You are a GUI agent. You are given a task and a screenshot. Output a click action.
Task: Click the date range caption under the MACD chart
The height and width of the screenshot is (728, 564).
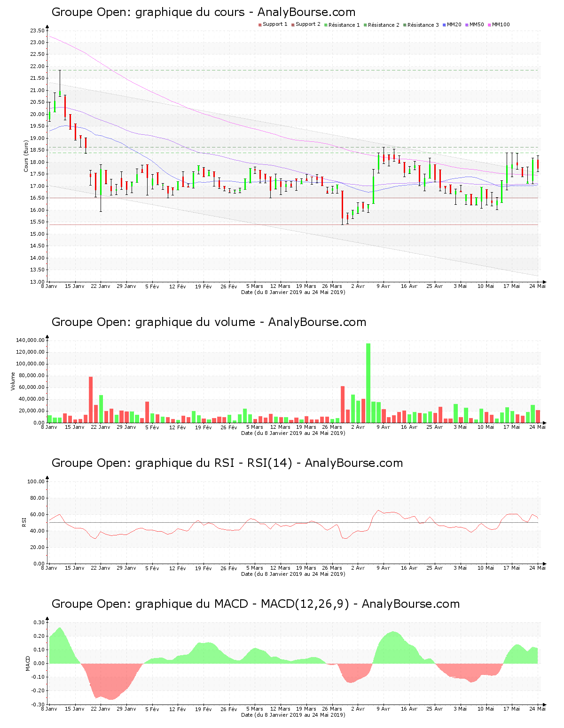(x=293, y=715)
